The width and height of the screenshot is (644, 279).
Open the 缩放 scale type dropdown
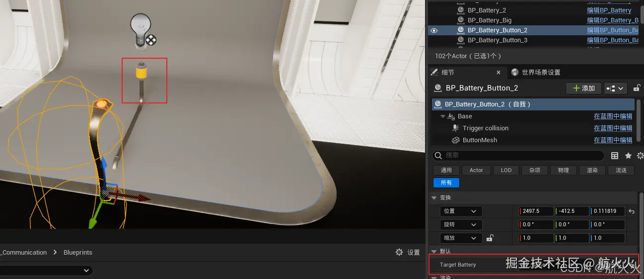[x=461, y=238]
